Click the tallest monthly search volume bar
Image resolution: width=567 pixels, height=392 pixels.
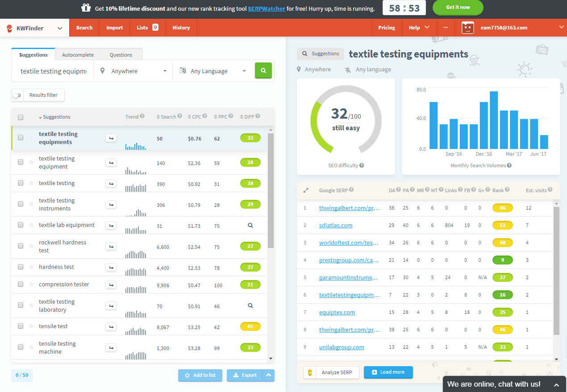tap(494, 120)
